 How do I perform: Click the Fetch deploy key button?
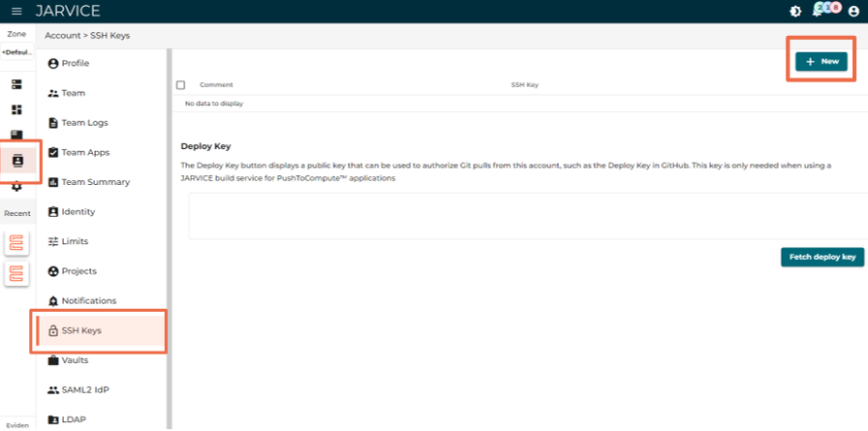point(822,257)
